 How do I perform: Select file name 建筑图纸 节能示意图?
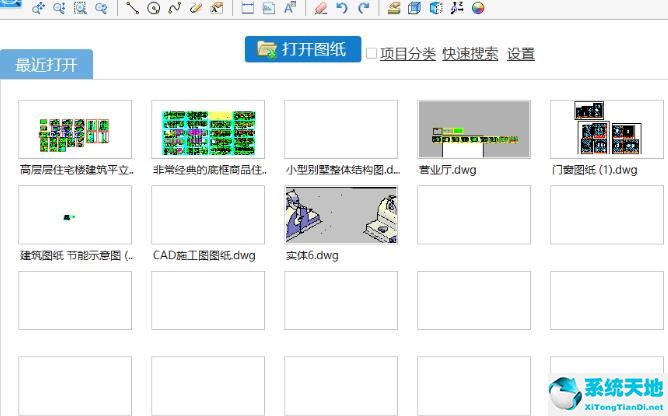77,255
